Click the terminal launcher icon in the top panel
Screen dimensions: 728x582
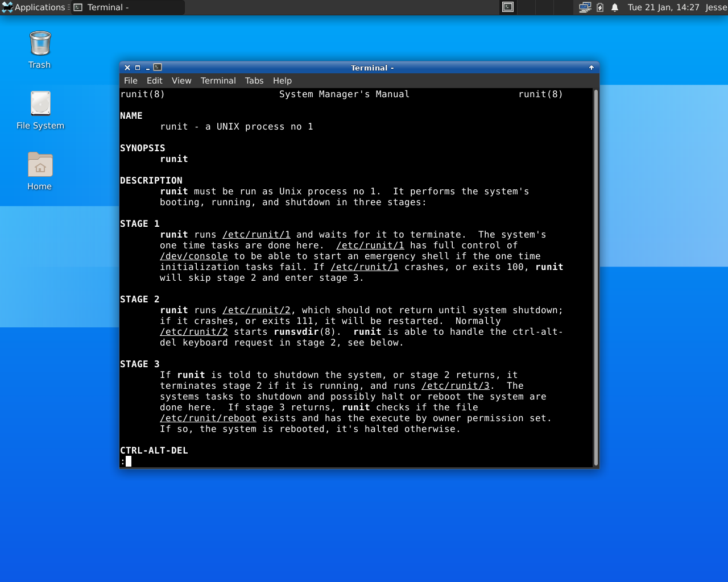(508, 7)
